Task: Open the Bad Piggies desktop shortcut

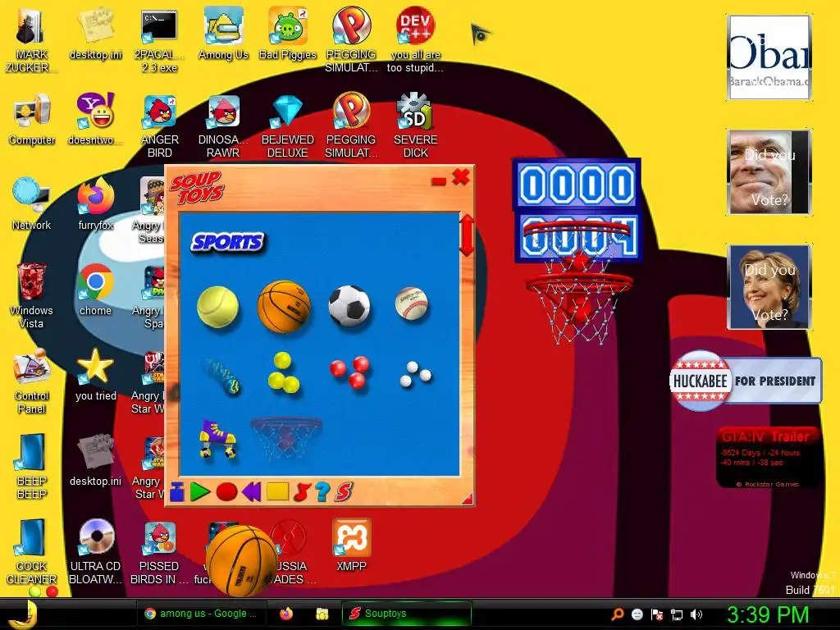Action: coord(288,34)
